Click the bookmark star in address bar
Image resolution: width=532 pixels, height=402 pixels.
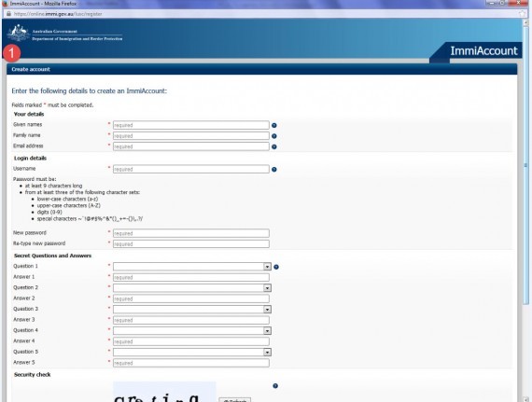click(x=522, y=14)
